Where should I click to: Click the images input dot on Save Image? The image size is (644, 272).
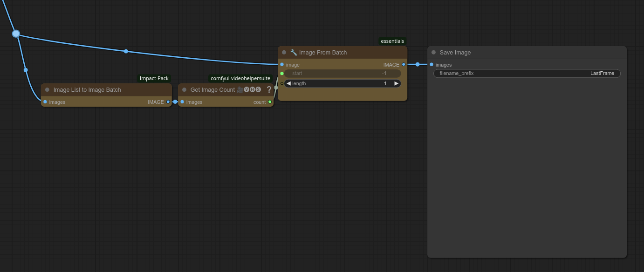432,65
